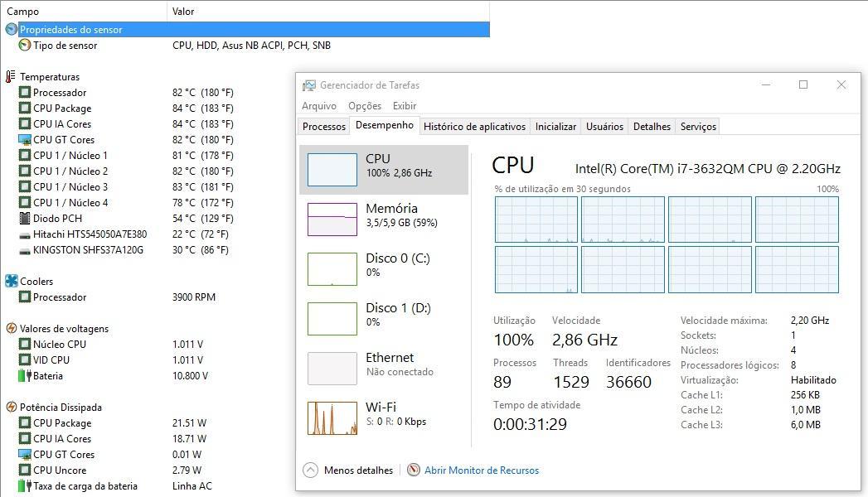Click the Potência Dissipada icon
Screen dimensions: 868x497
[11, 407]
